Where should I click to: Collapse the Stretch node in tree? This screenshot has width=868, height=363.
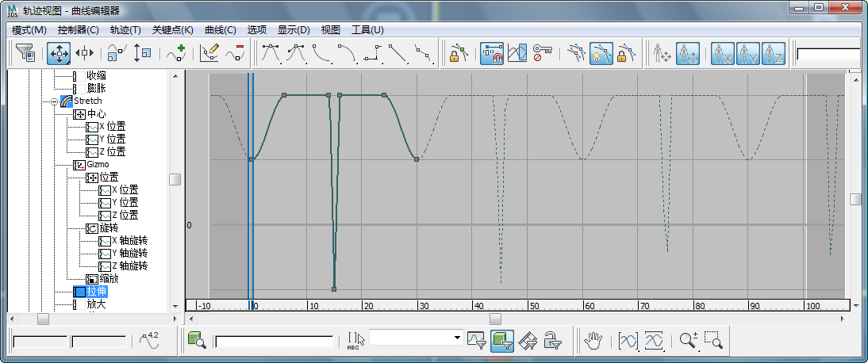54,101
